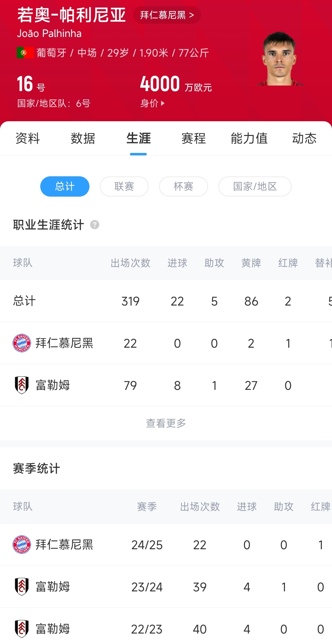Expand career stats with 查看更多
Viewport: 332px width, 644px height.
pos(166,423)
